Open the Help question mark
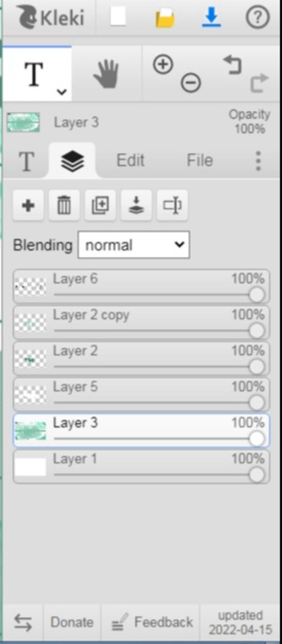Image resolution: width=282 pixels, height=644 pixels. point(257,18)
